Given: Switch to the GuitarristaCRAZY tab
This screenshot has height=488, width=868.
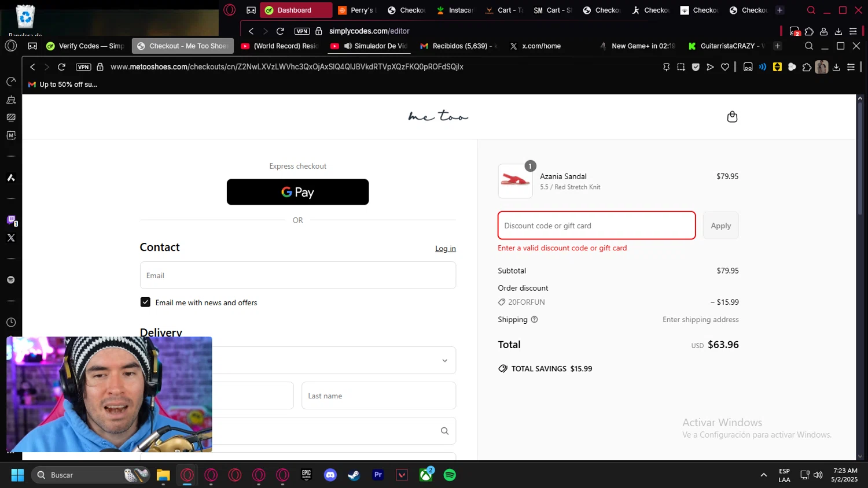Looking at the screenshot, I should click(727, 46).
